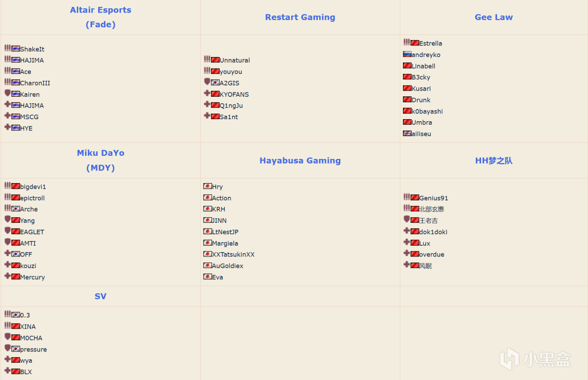
Task: Click player name B3cky
Action: coord(421,77)
